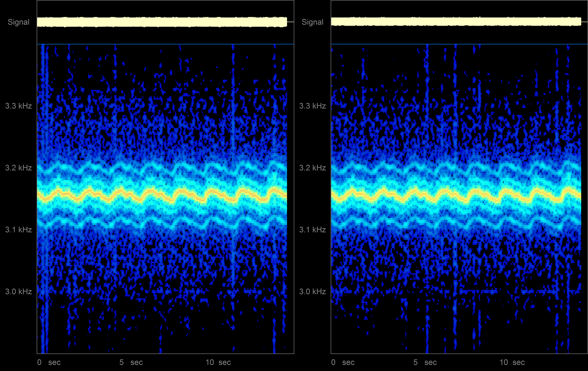The width and height of the screenshot is (588, 371).
Task: Click the left panel's signal waveform band
Action: 162,22
